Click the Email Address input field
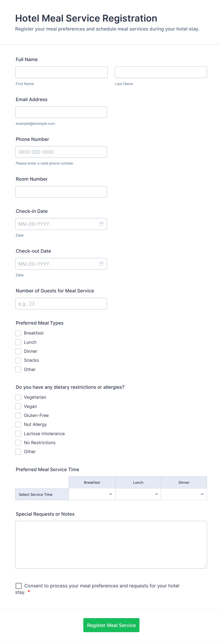The image size is (220, 644). 61,112
